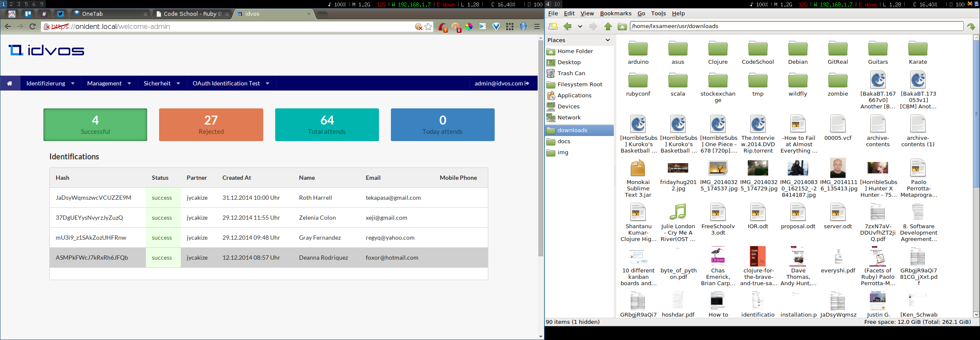Open the View menu

tap(587, 14)
